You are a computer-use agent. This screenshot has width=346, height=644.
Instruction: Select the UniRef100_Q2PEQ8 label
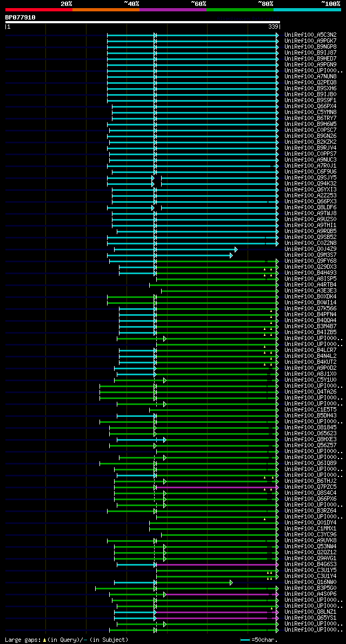(x=310, y=83)
